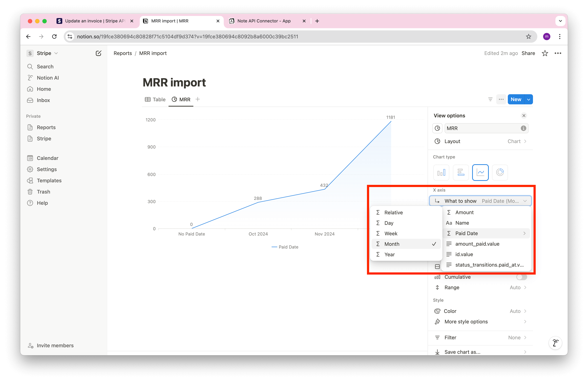588x382 pixels.
Task: Select Paid Date property submenu
Action: click(x=487, y=234)
